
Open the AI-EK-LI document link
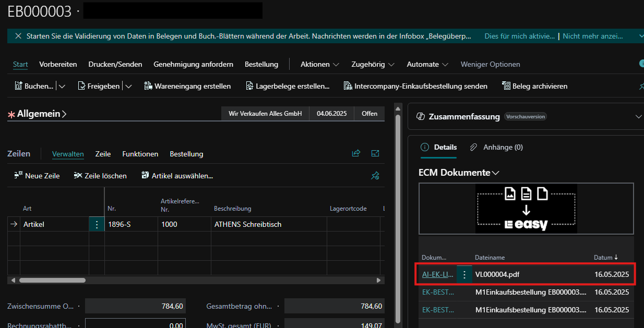click(x=437, y=274)
